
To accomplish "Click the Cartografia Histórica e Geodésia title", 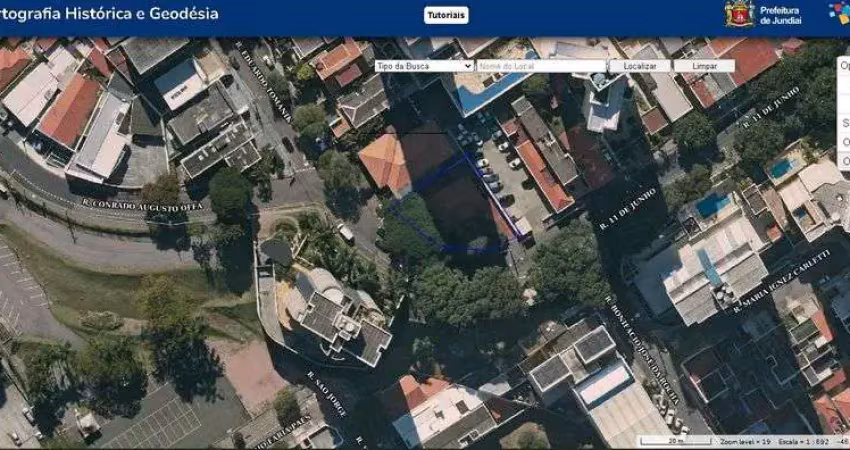I will (110, 14).
